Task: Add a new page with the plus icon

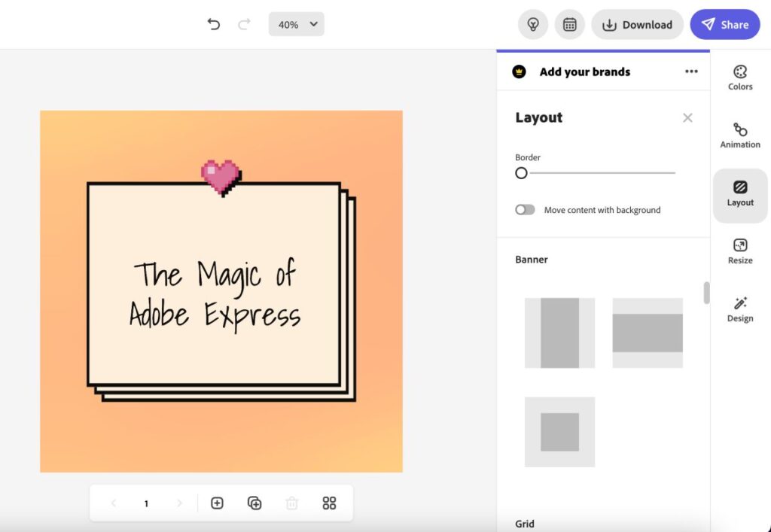Action: [x=217, y=503]
